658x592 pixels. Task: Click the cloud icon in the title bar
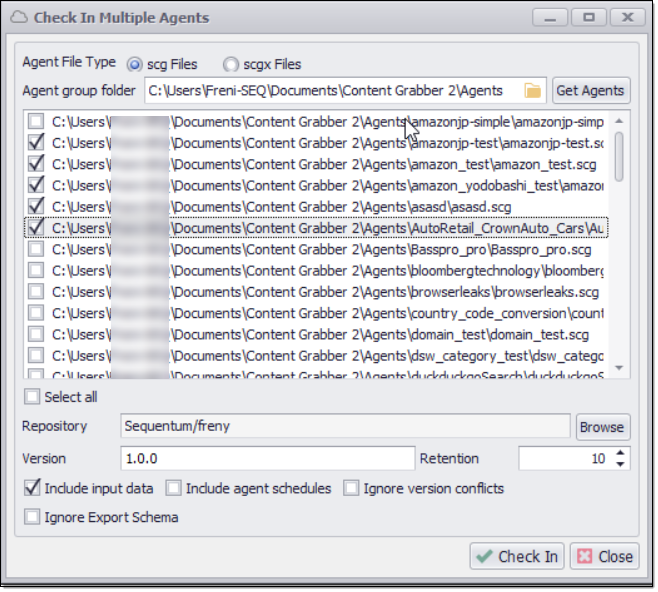coord(19,17)
